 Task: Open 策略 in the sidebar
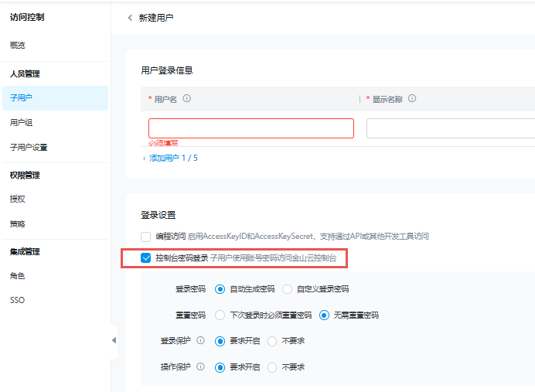[x=18, y=223]
